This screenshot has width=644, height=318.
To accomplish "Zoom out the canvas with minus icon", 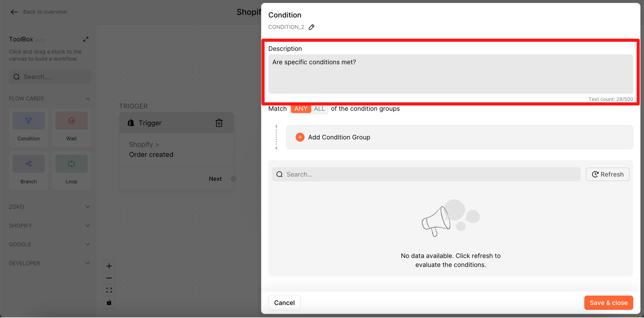I will click(109, 278).
